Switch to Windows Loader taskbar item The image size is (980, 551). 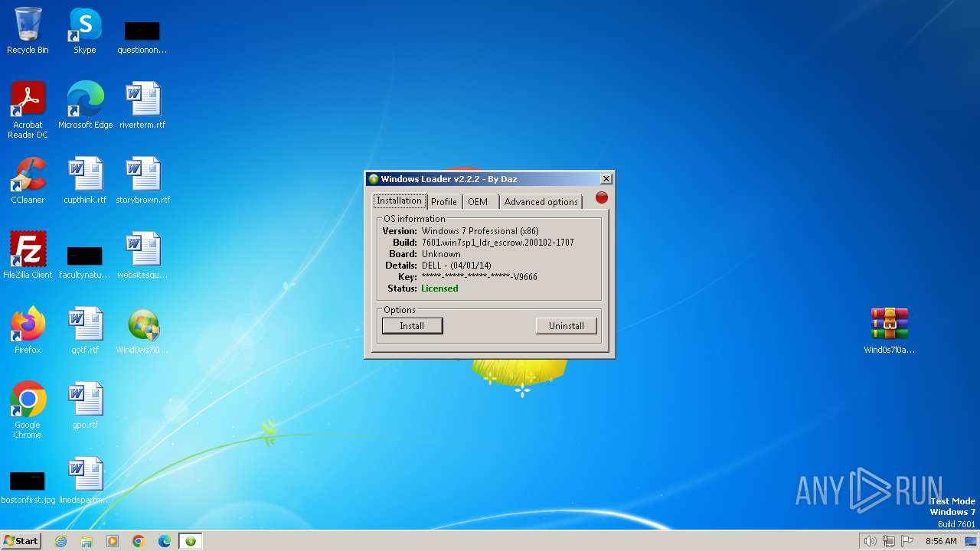(x=191, y=541)
